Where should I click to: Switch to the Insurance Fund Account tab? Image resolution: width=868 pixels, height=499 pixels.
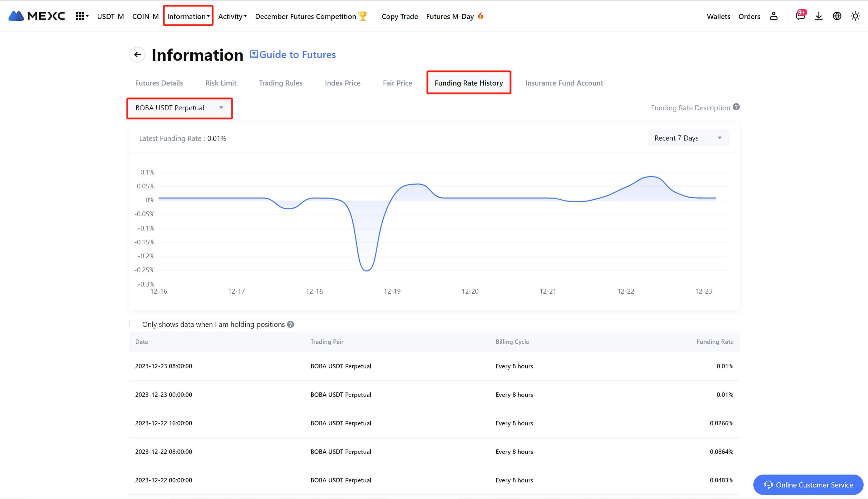click(564, 83)
